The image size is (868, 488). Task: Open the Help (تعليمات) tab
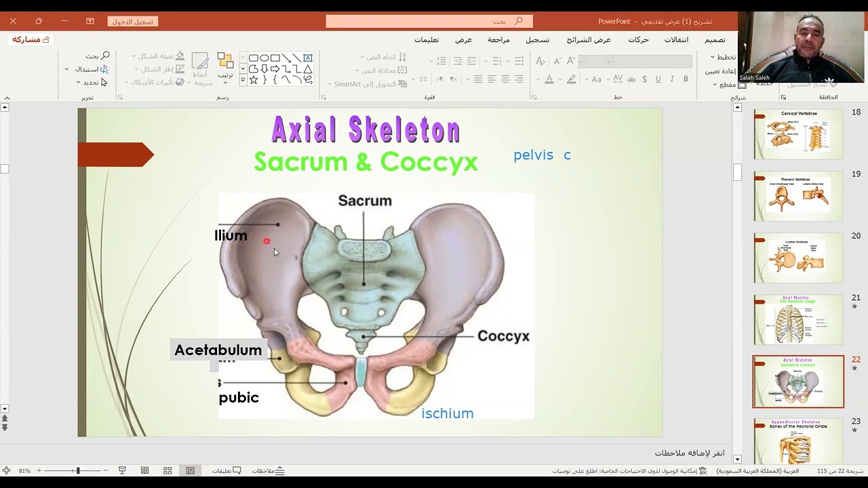coord(427,39)
